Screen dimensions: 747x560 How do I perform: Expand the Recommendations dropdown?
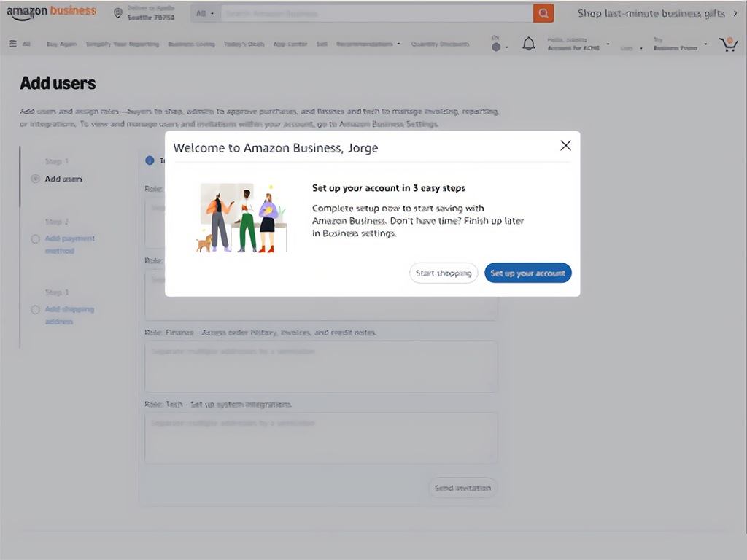tap(368, 44)
